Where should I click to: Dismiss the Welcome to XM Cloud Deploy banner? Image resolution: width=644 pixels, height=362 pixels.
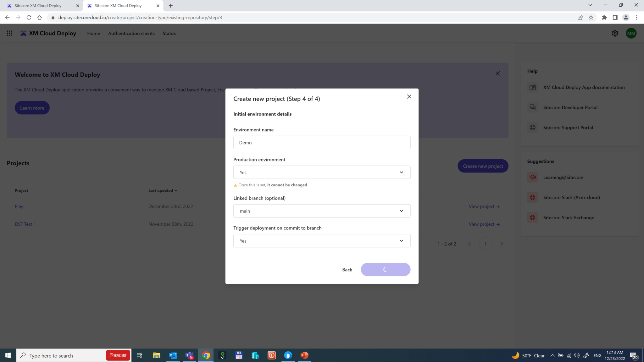point(497,73)
